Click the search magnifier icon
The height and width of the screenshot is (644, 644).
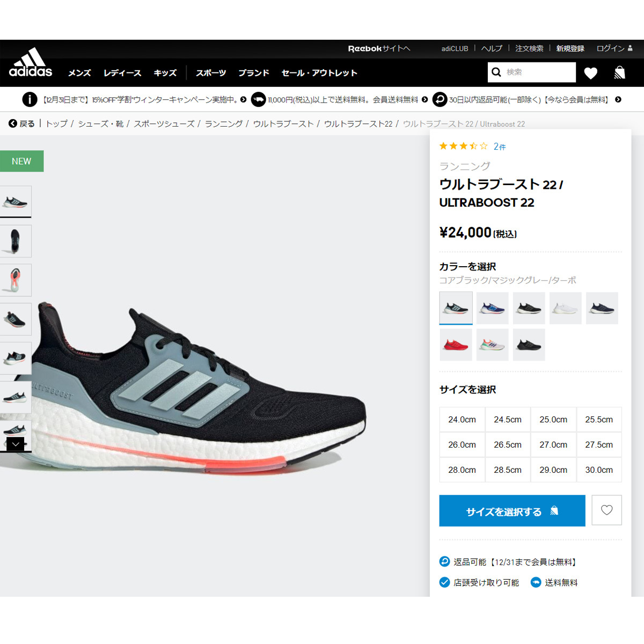(496, 72)
